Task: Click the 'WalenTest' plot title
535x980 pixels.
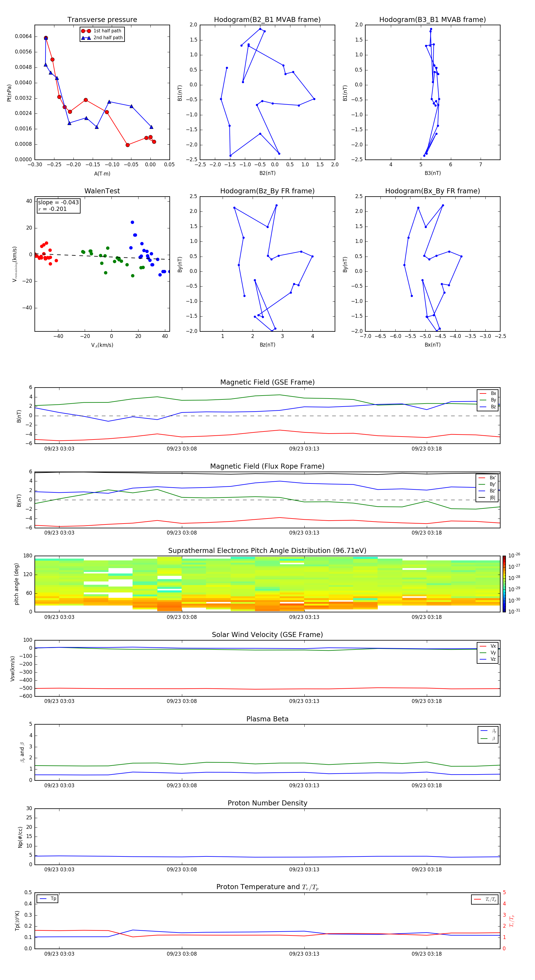Action: (102, 191)
